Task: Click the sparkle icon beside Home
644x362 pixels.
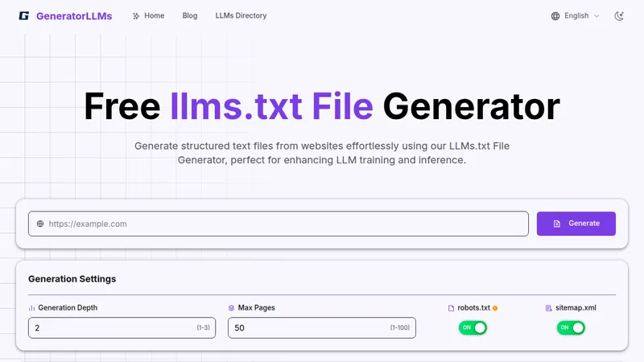Action: 136,16
